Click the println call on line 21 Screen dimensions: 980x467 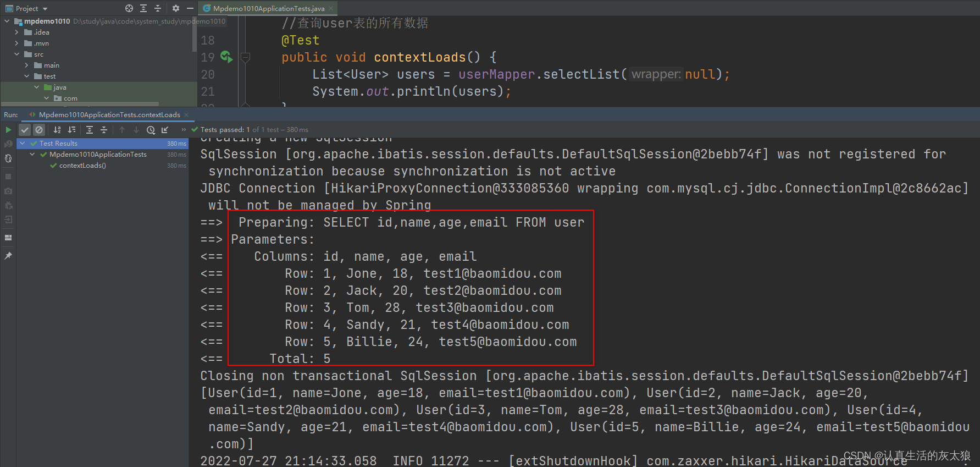coord(423,91)
